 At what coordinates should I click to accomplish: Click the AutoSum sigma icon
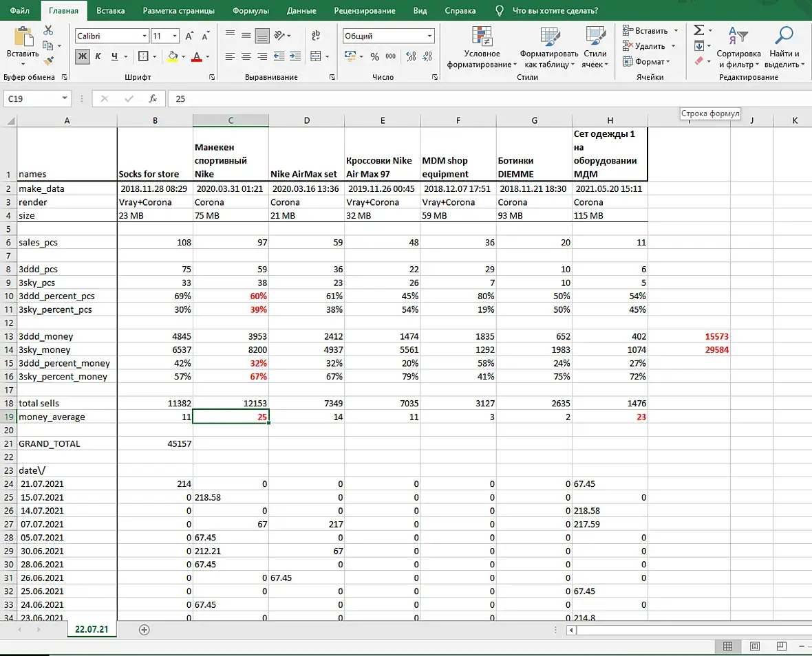698,30
